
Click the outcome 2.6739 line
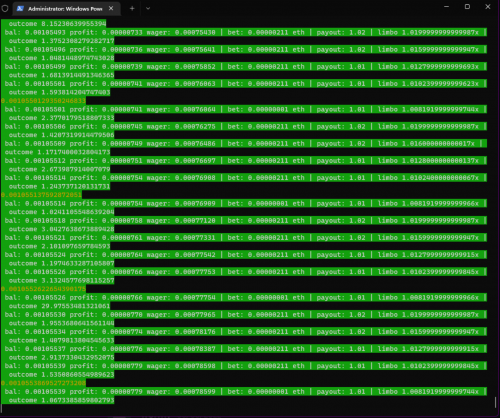tap(59, 169)
